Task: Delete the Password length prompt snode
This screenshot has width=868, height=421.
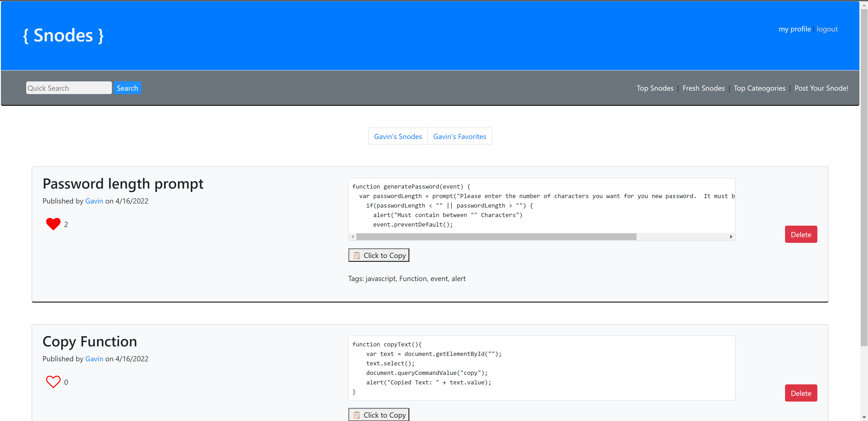Action: tap(801, 234)
